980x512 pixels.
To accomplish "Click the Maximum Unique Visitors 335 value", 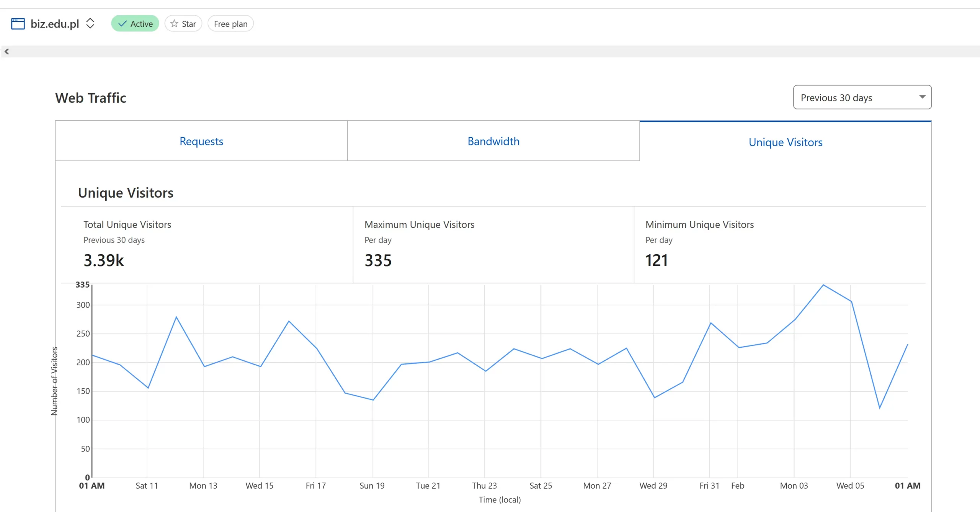I will pos(378,260).
